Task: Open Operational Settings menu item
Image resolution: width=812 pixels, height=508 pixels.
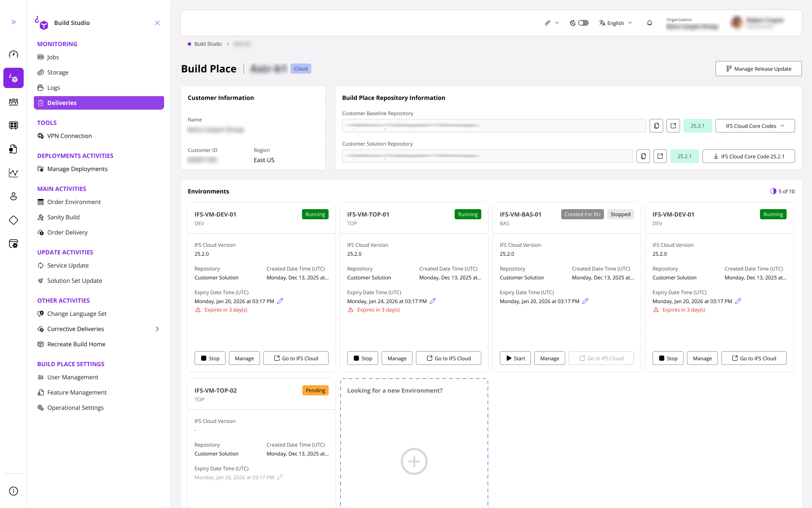Action: point(75,408)
